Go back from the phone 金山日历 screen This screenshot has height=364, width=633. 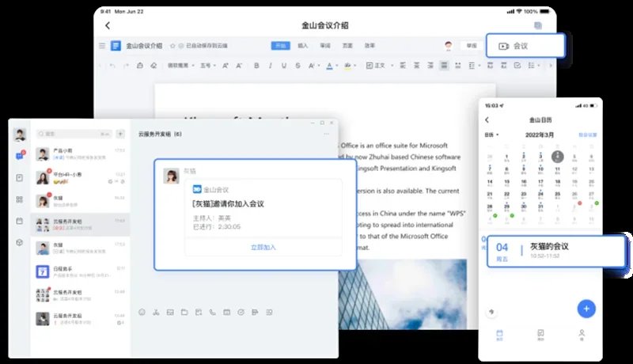click(x=487, y=119)
